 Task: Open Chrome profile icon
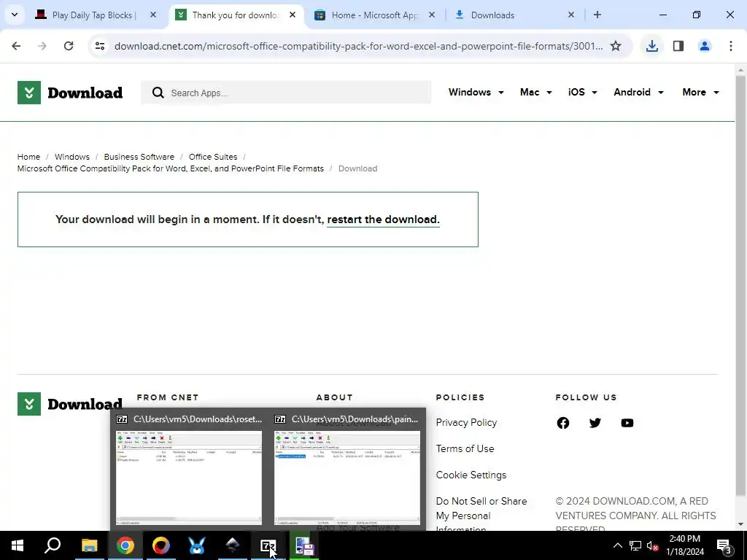pyautogui.click(x=704, y=46)
